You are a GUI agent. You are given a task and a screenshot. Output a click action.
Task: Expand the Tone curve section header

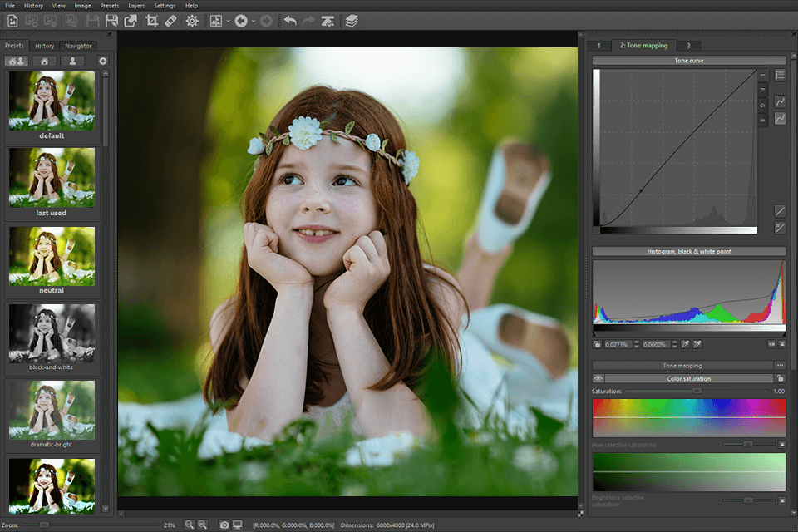point(688,60)
